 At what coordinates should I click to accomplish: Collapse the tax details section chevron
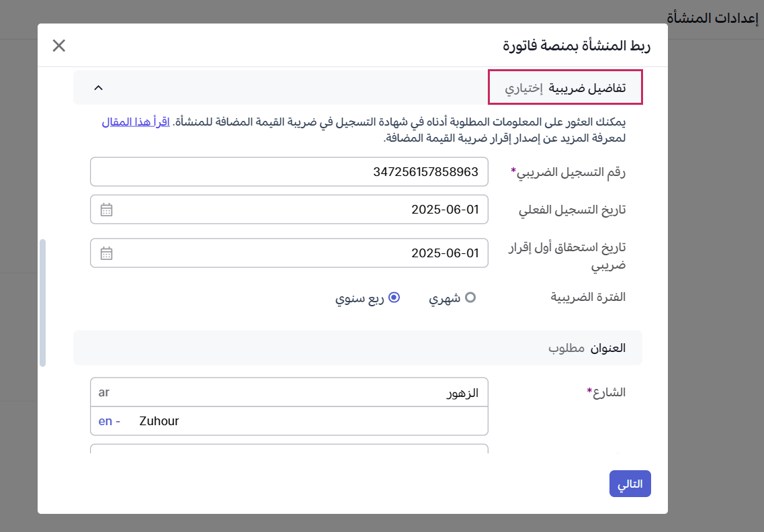point(98,88)
